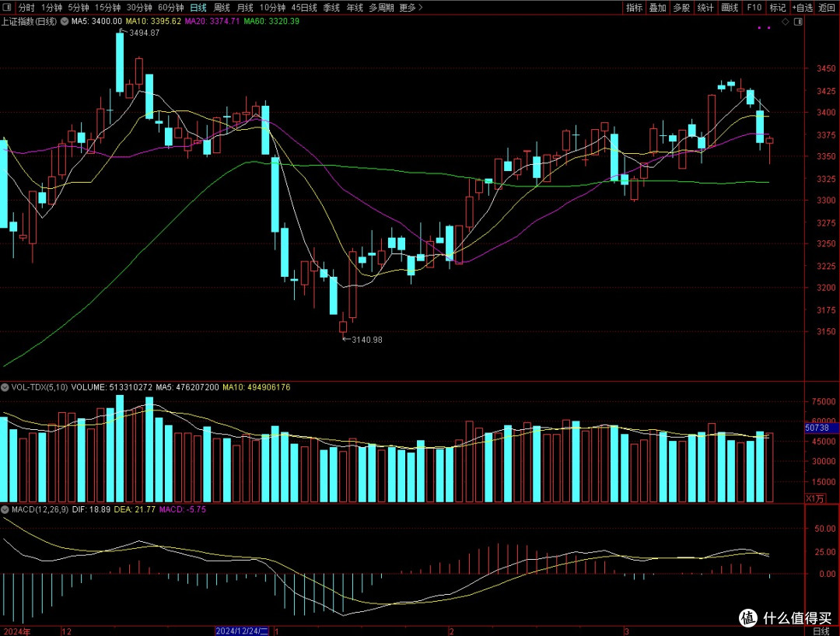Toggle the left sidebar panel icon
Image resolution: width=840 pixels, height=636 pixels.
coord(7,8)
